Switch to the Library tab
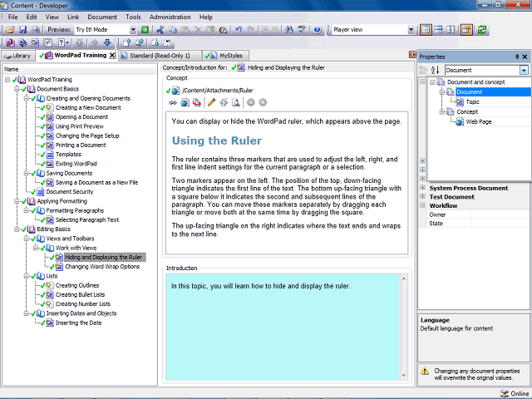The image size is (532, 399). tap(18, 56)
